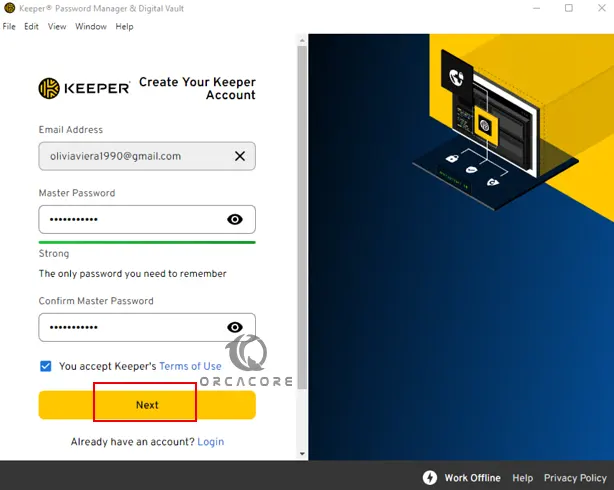Click the scrollbar down arrow
Image resolution: width=614 pixels, height=490 pixels.
[302, 454]
